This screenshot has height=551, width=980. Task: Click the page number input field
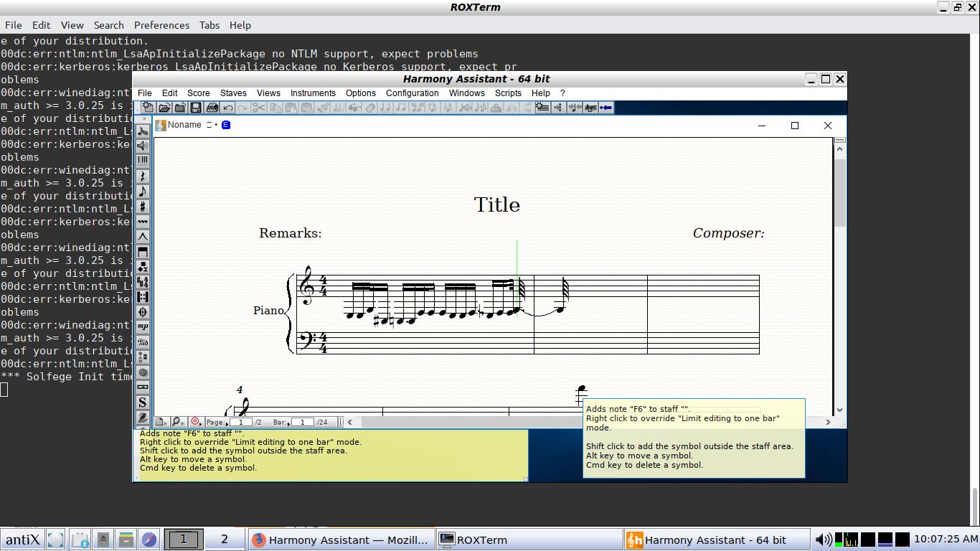coord(241,422)
